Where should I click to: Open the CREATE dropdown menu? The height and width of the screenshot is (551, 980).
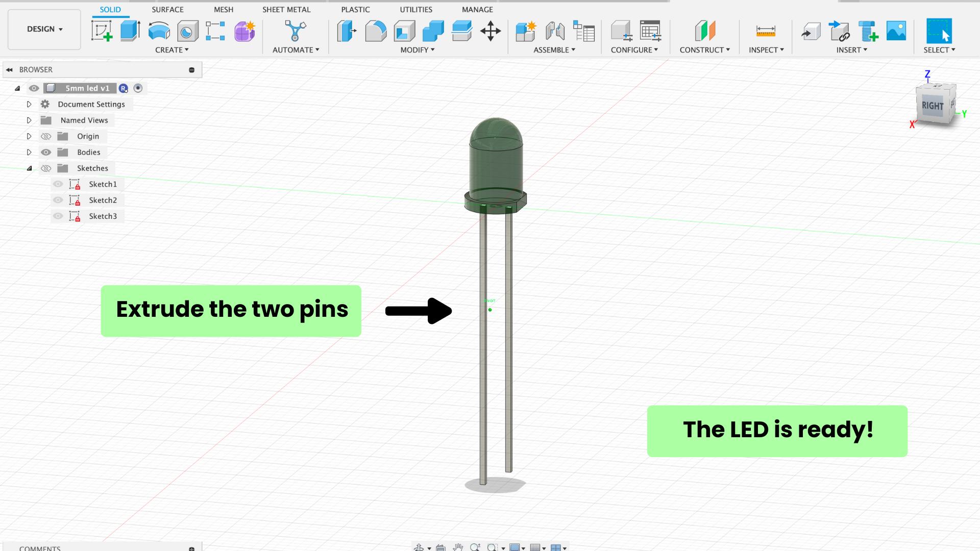[x=172, y=50]
